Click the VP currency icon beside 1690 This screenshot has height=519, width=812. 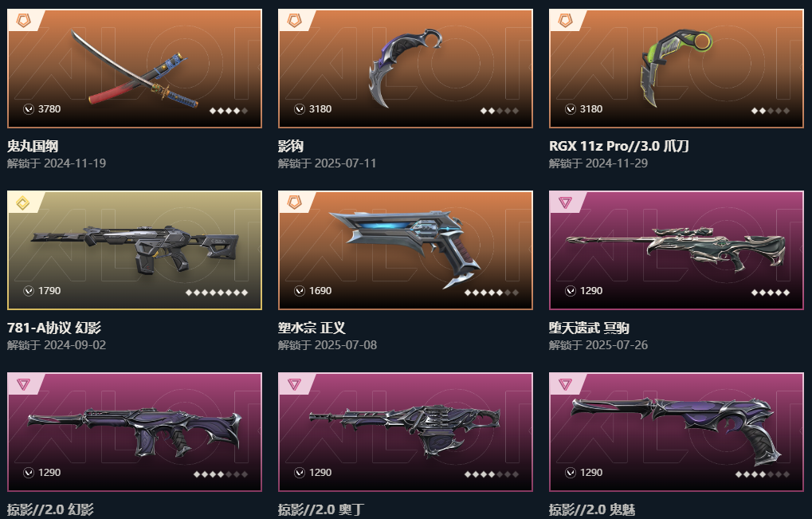pos(300,291)
